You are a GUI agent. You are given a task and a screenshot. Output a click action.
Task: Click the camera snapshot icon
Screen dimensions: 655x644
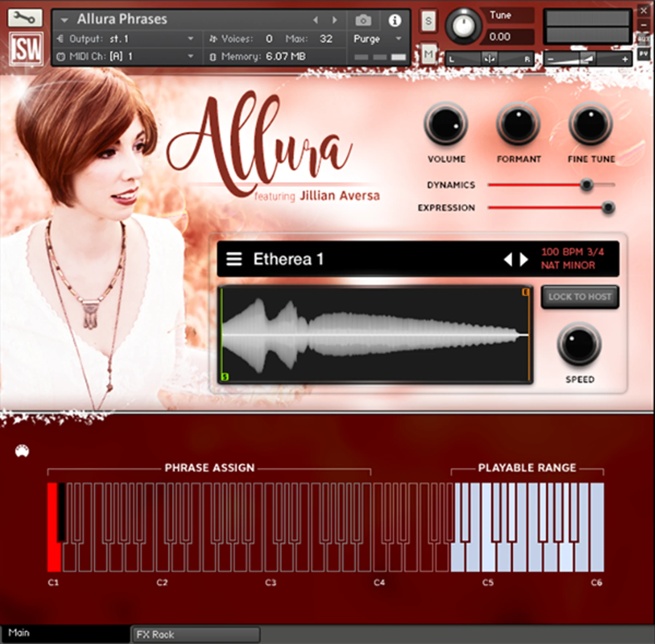coord(363,20)
